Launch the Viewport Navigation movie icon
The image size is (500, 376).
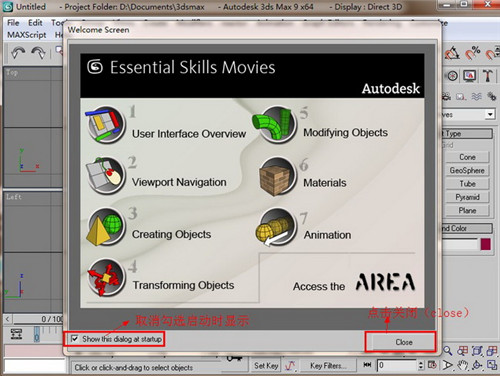(106, 176)
